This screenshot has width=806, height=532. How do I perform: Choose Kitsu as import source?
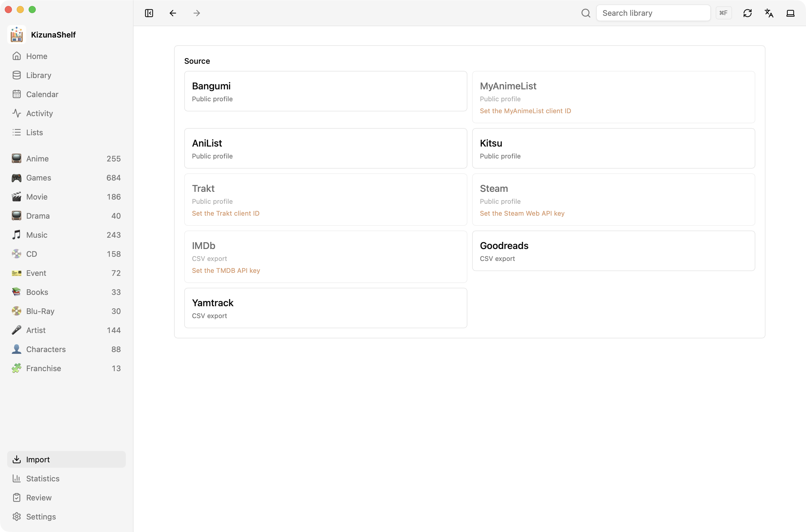tap(613, 148)
